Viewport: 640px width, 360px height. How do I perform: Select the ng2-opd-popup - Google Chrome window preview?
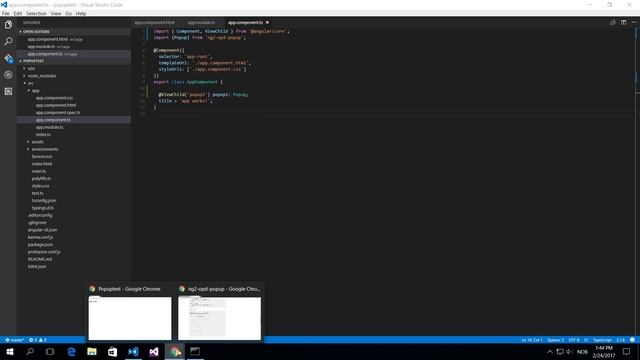(220, 313)
